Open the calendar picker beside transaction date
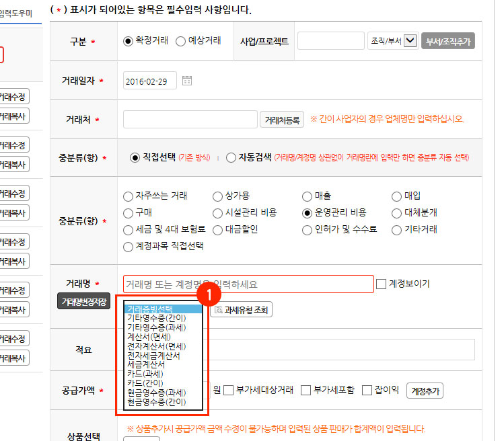 click(x=187, y=81)
